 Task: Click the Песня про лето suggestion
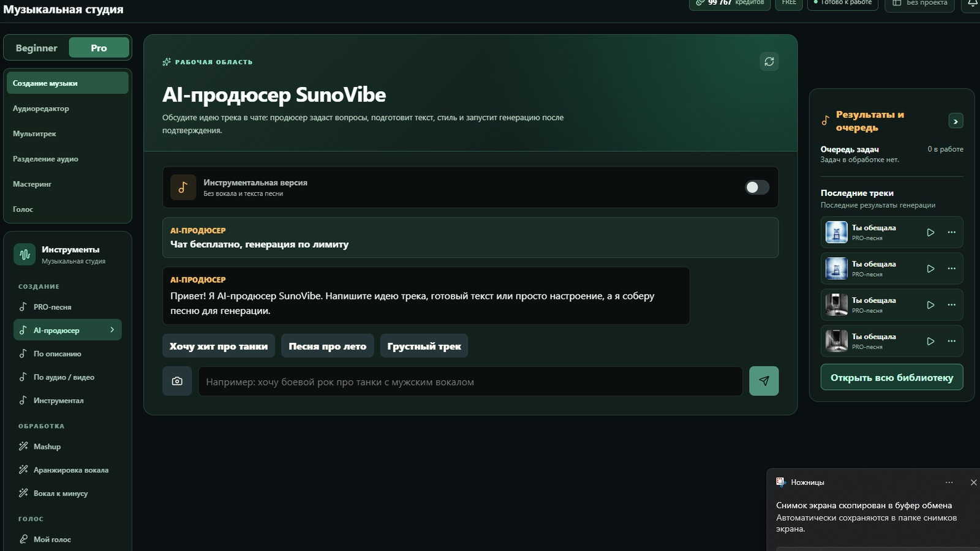[x=328, y=347]
